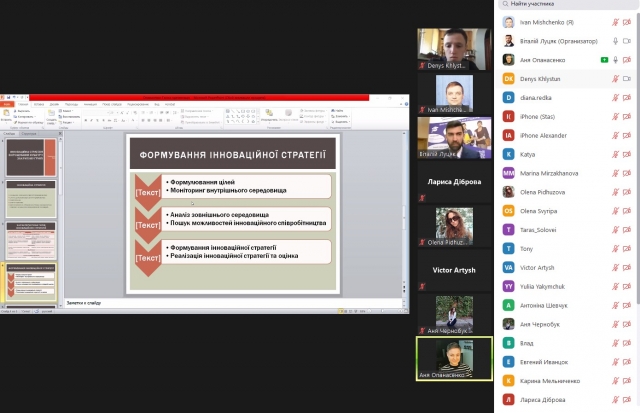Open the Выделить dropdown in the ribbon
The image size is (640, 413).
340,122
